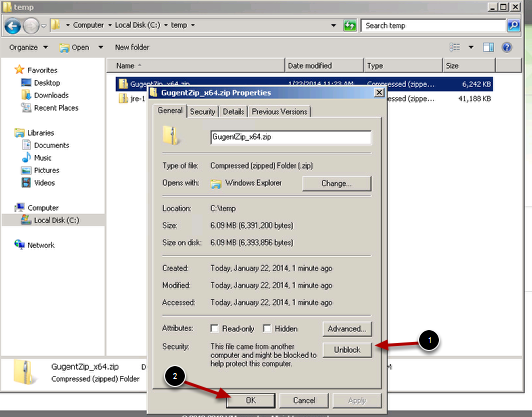Click New folder in toolbar
Viewport: 532px width, 417px height.
(x=132, y=47)
